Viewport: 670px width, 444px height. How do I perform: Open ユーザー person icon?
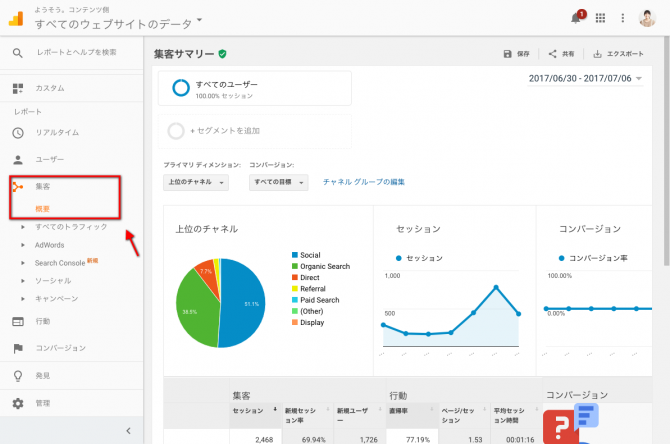(x=18, y=160)
